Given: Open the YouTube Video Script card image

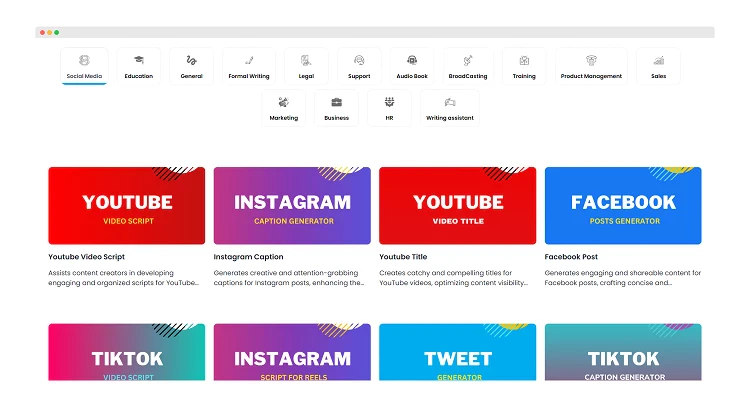Looking at the screenshot, I should tap(127, 206).
